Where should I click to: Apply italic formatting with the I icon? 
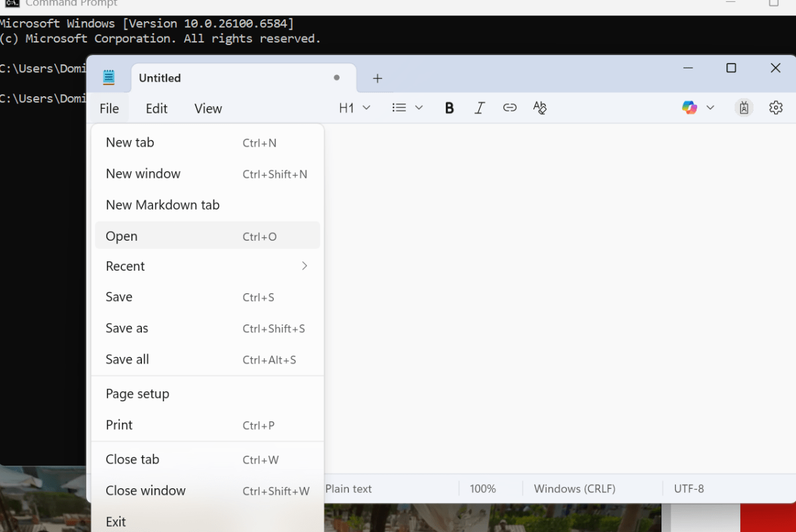[480, 108]
